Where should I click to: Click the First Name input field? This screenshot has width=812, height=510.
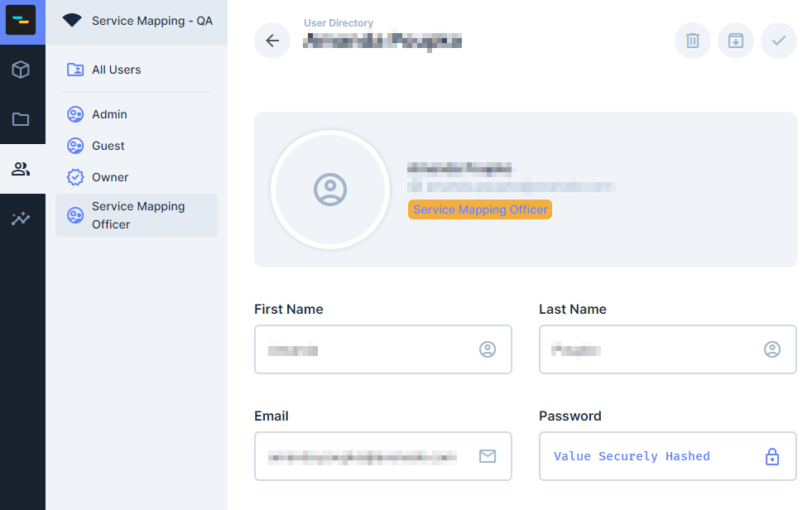368,349
